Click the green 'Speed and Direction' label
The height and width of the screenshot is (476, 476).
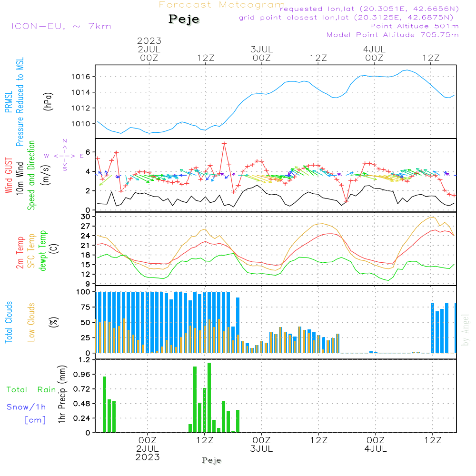click(x=31, y=175)
